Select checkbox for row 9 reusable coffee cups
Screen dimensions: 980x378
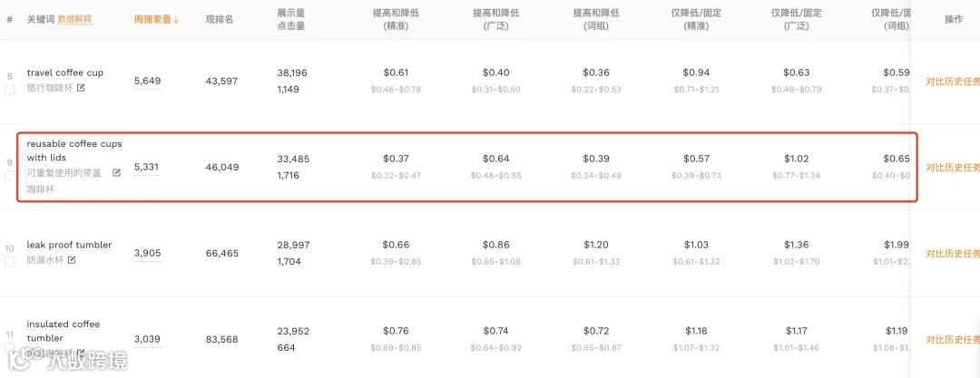coord(10,176)
